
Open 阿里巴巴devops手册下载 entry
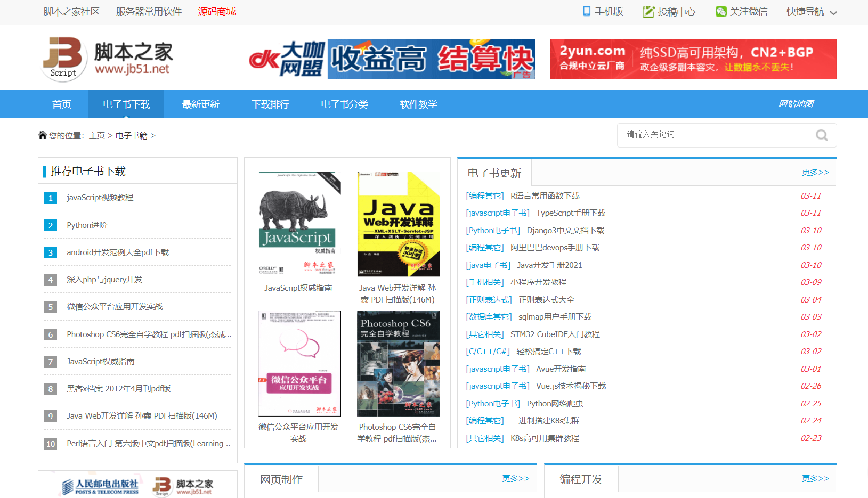click(x=555, y=248)
